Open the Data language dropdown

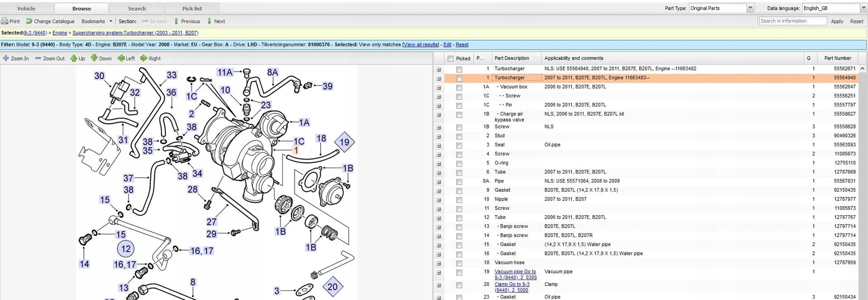coord(863,8)
